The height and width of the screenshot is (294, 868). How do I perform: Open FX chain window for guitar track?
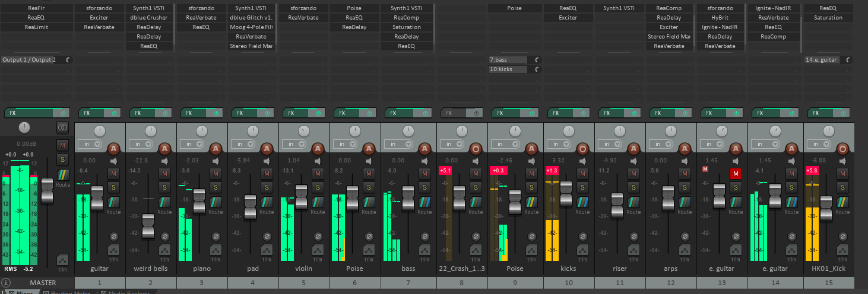92,113
